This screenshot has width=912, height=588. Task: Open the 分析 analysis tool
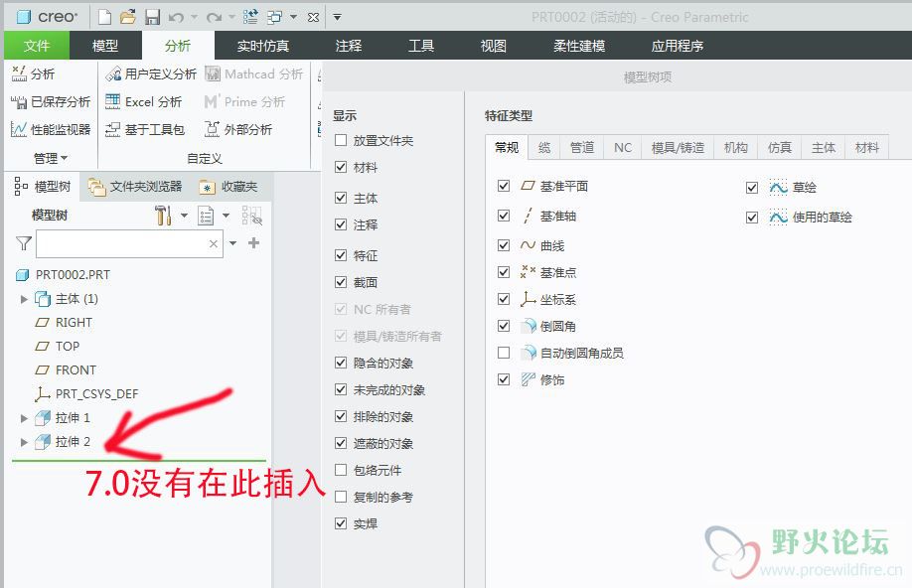pos(33,73)
